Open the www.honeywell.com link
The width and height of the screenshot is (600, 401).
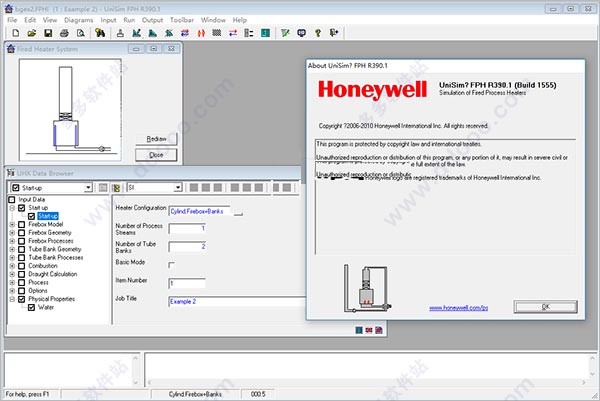(458, 308)
